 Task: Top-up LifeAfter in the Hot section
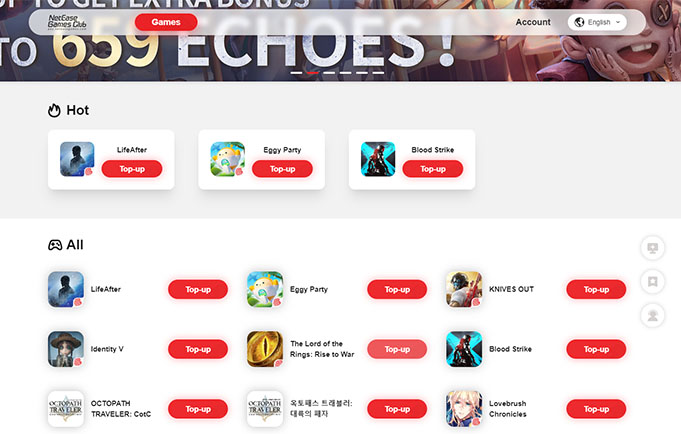point(132,169)
